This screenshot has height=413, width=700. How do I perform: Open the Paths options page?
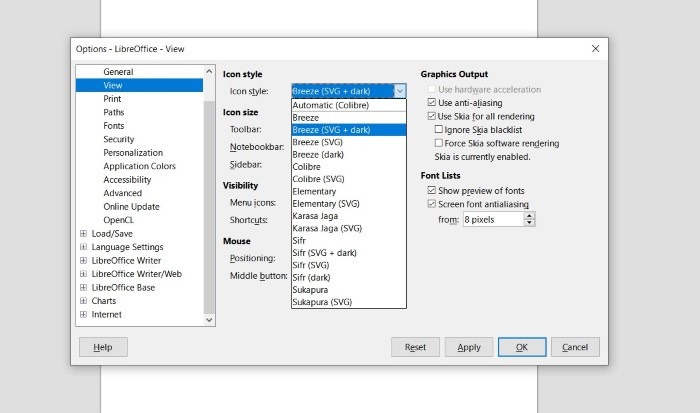click(114, 112)
